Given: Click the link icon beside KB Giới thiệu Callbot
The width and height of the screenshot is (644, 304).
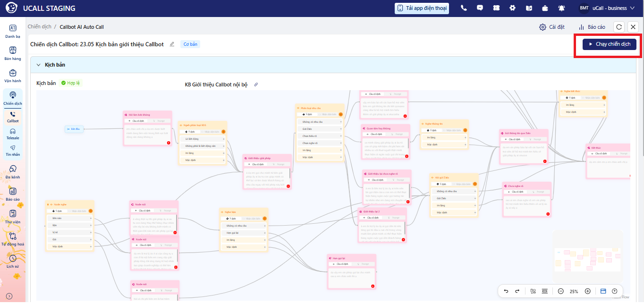Looking at the screenshot, I should pos(256,84).
